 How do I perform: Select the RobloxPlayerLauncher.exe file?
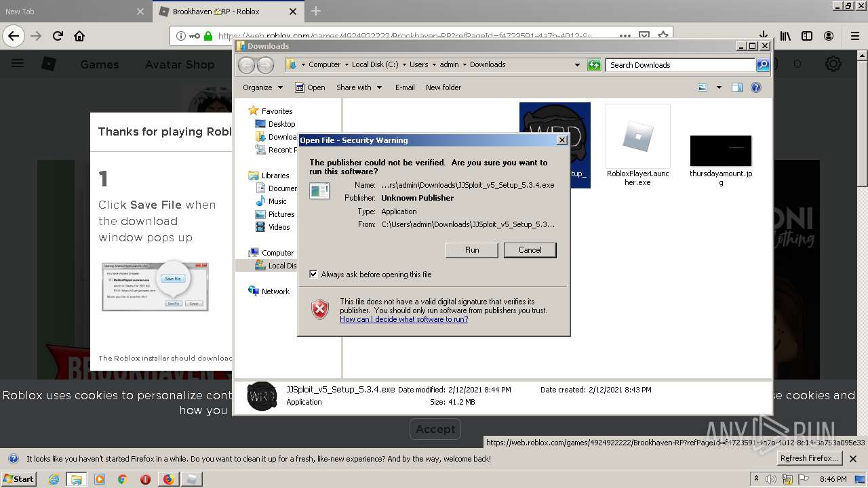point(637,146)
